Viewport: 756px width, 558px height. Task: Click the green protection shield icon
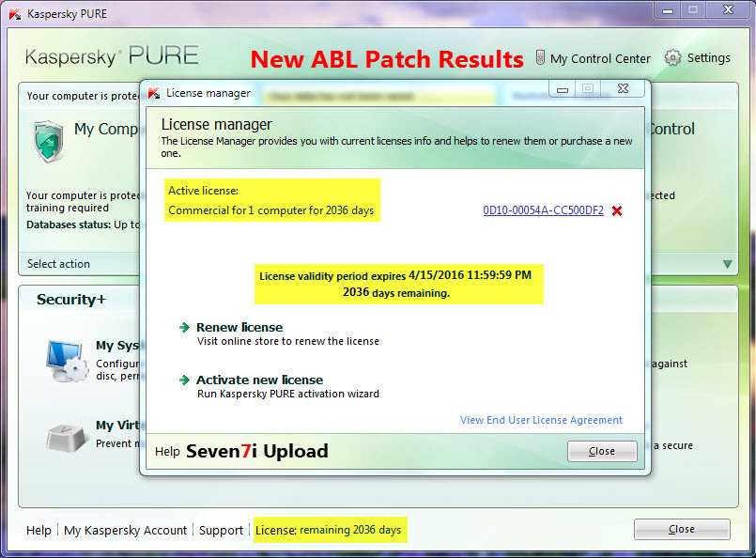pos(47,141)
